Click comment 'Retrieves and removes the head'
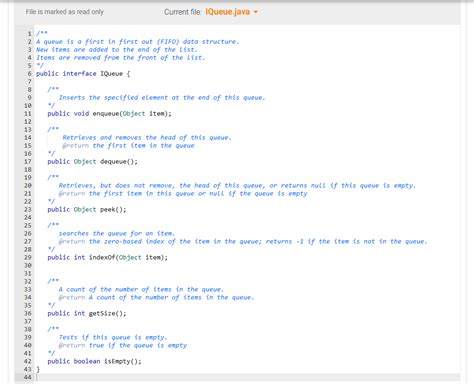The height and width of the screenshot is (384, 474). 147,138
